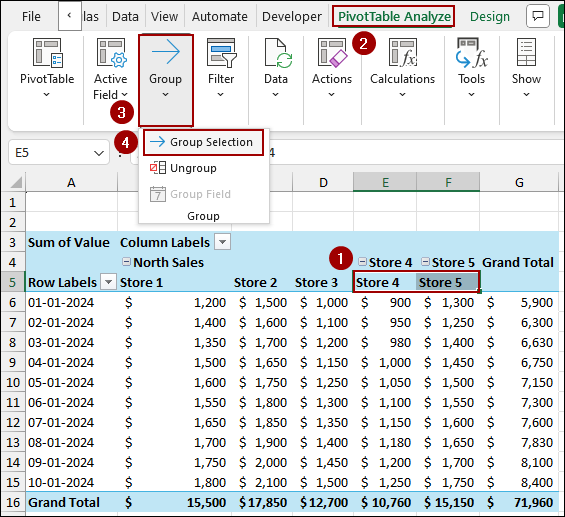Select the Grand Total column header

519,262
